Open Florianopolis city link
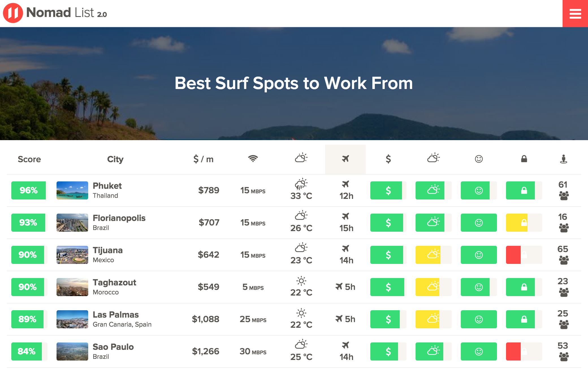588x369 pixels. (119, 218)
